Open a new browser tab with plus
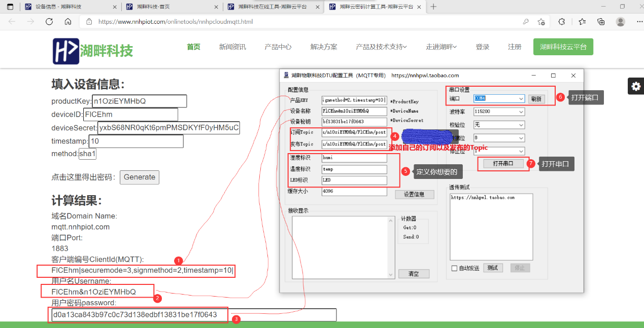 [433, 7]
